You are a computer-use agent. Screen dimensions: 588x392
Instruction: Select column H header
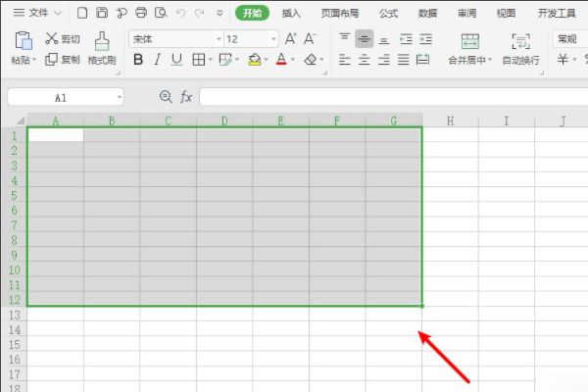click(x=450, y=121)
